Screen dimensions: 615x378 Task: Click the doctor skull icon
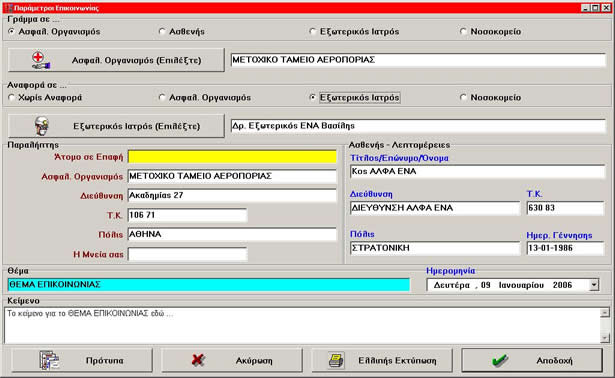(x=42, y=126)
